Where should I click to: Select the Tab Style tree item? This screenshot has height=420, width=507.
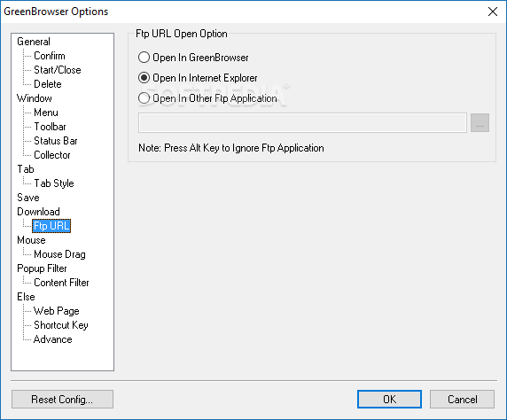(x=54, y=183)
